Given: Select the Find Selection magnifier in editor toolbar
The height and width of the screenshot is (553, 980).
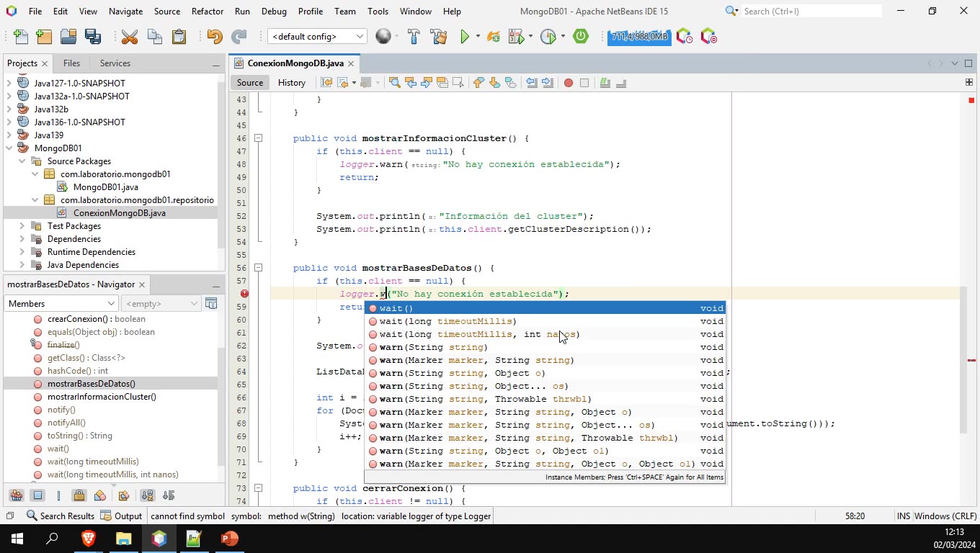Looking at the screenshot, I should tap(395, 82).
